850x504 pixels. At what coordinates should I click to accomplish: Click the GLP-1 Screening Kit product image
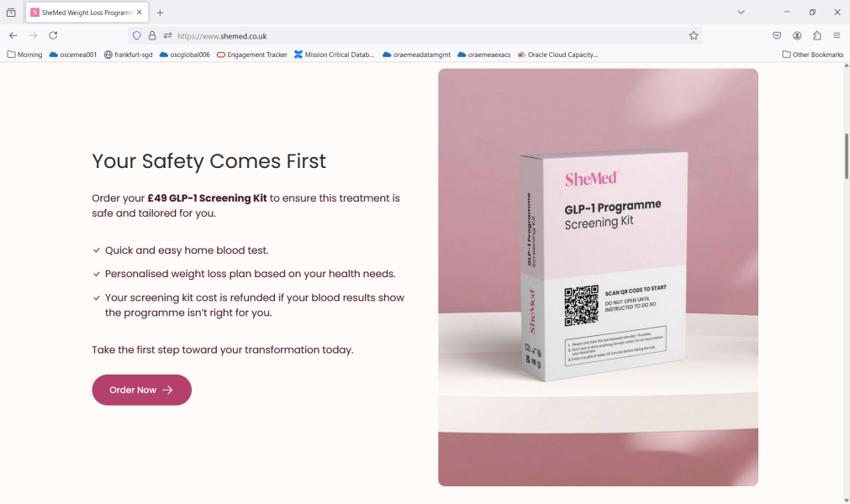pos(598,277)
